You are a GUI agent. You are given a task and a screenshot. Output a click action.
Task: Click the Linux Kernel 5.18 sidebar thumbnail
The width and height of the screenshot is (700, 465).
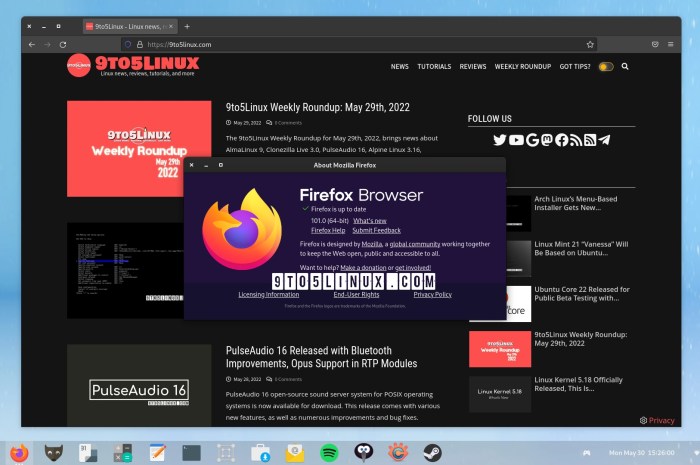point(500,394)
